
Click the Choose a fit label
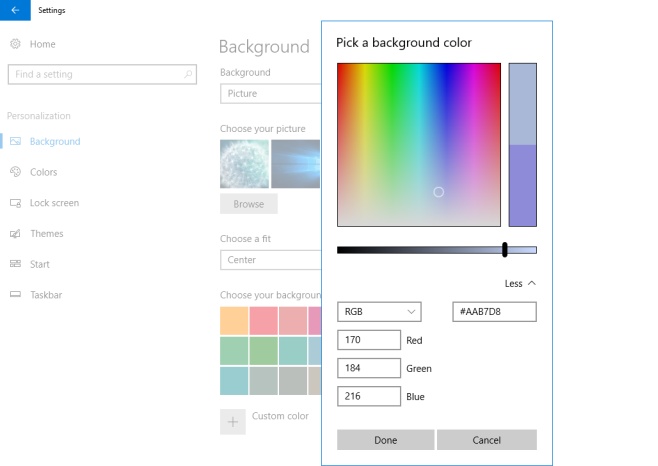click(x=245, y=238)
